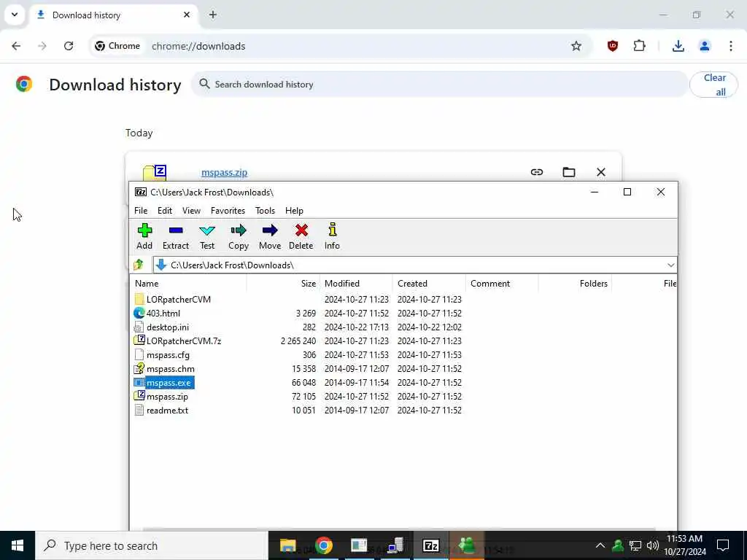Select the LORpatcherCVM folder
The height and width of the screenshot is (560, 747).
[178, 300]
